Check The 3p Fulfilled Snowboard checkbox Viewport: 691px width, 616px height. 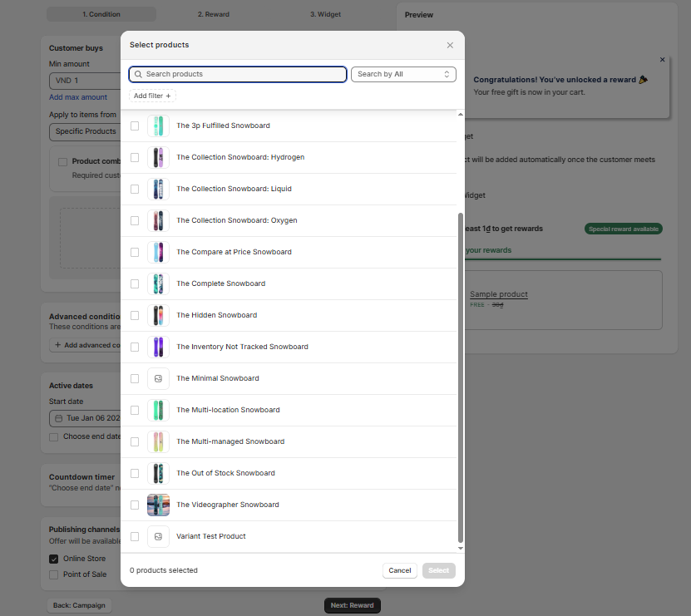pyautogui.click(x=135, y=126)
